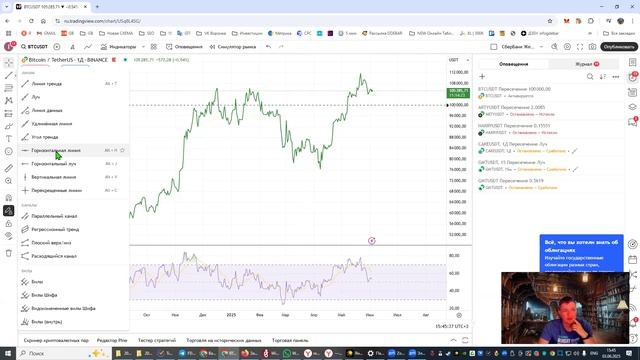Choose "Вертикальная линия" from the menu
Screen dimensions: 640x360
pos(73,177)
